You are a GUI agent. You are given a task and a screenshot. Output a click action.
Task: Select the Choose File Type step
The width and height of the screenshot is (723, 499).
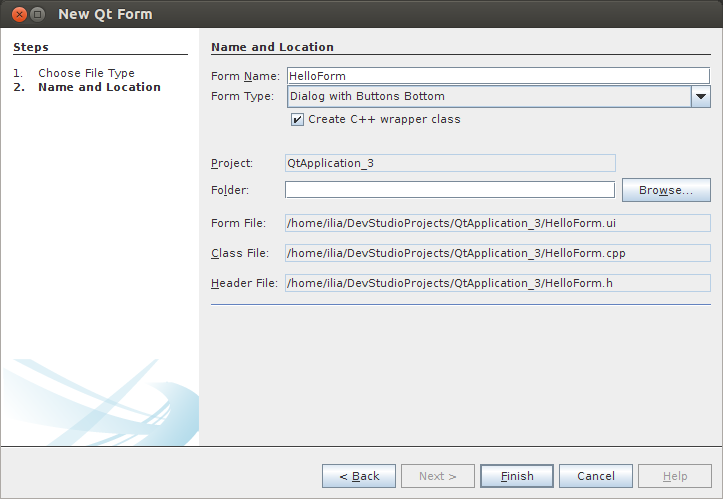pos(86,73)
